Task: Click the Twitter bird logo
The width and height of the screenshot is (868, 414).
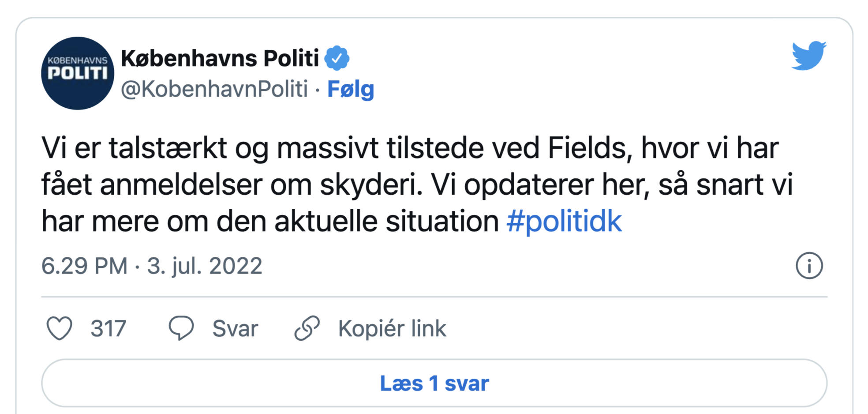Action: point(808,56)
